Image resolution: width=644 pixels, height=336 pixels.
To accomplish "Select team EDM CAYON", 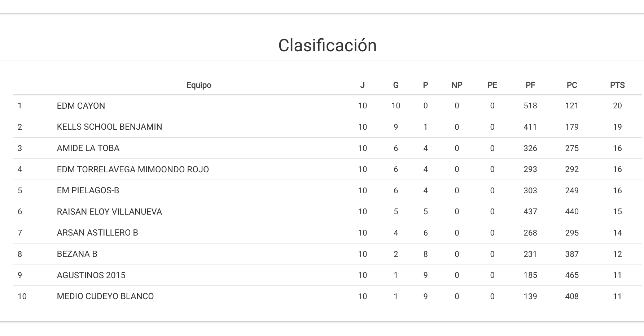I will [81, 106].
